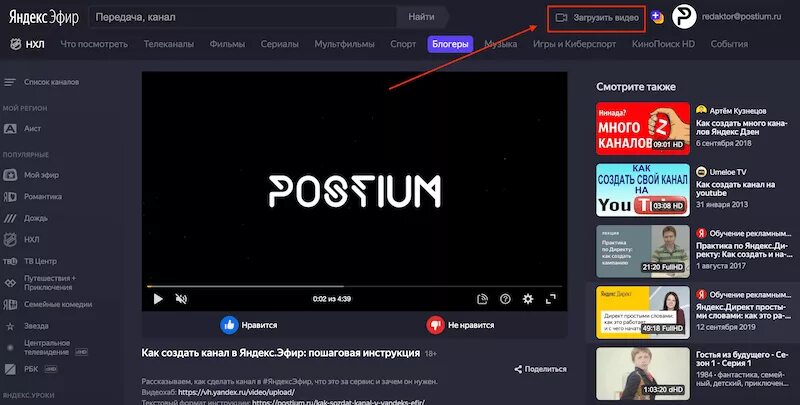Open video settings gear
The height and width of the screenshot is (405, 800).
point(528,299)
